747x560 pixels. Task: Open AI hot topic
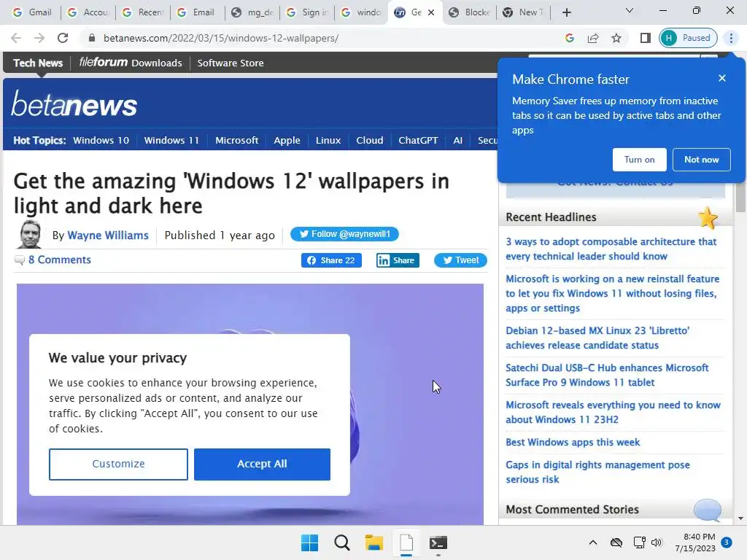[458, 141]
